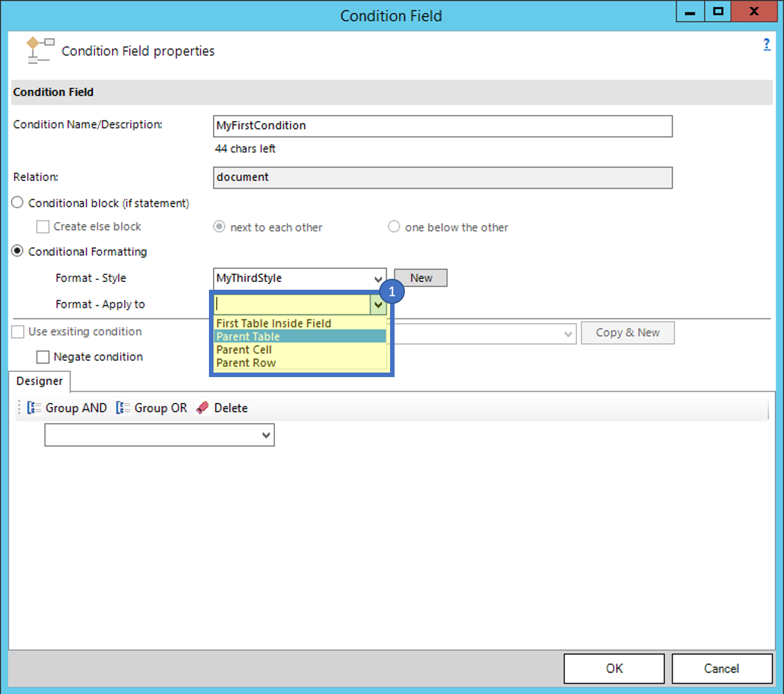Image resolution: width=784 pixels, height=694 pixels.
Task: Confirm the dialog with OK
Action: (x=613, y=668)
